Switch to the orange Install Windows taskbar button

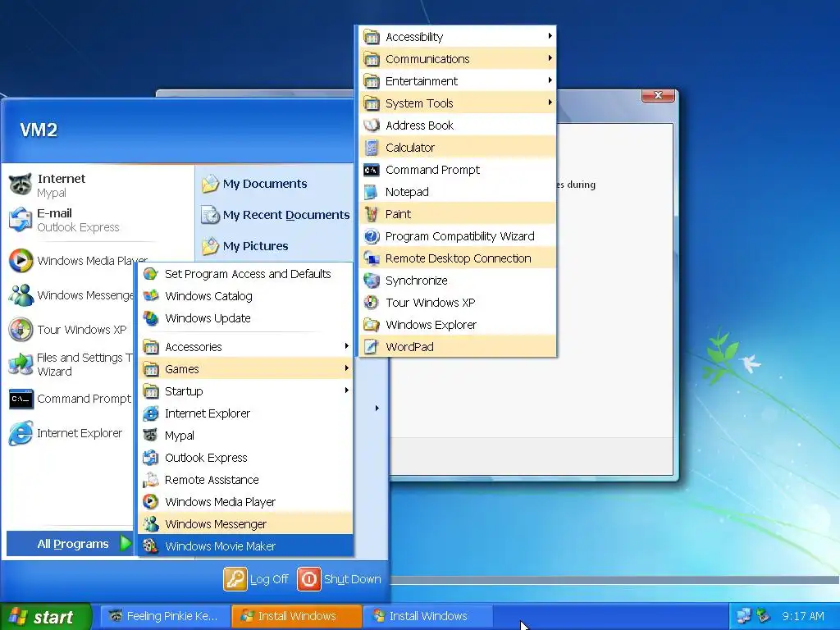296,616
